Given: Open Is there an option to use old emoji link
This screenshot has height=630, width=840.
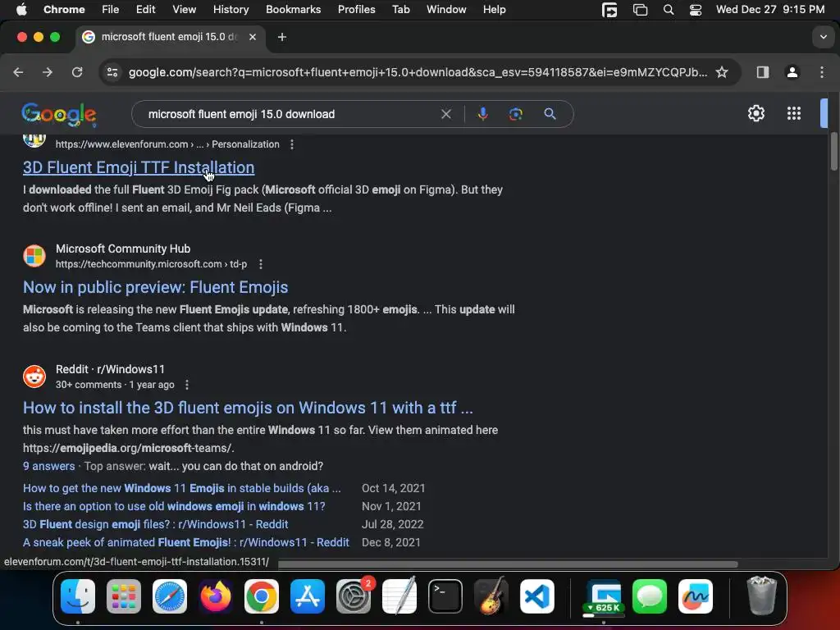Looking at the screenshot, I should point(174,506).
